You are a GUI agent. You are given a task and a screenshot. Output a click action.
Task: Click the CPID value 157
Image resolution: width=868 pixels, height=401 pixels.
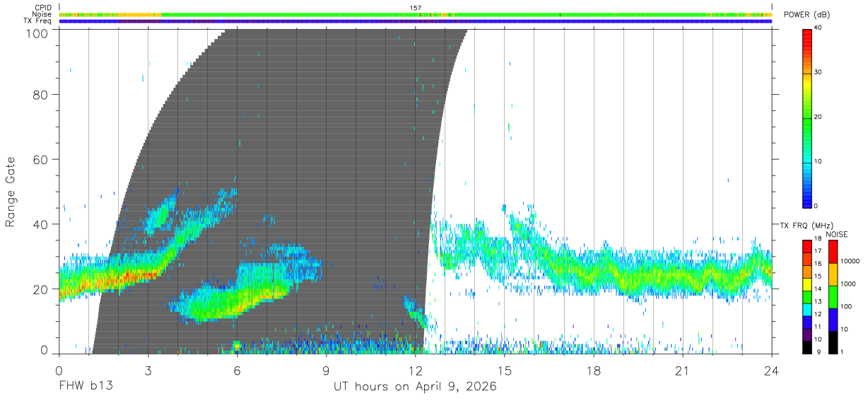click(x=416, y=8)
